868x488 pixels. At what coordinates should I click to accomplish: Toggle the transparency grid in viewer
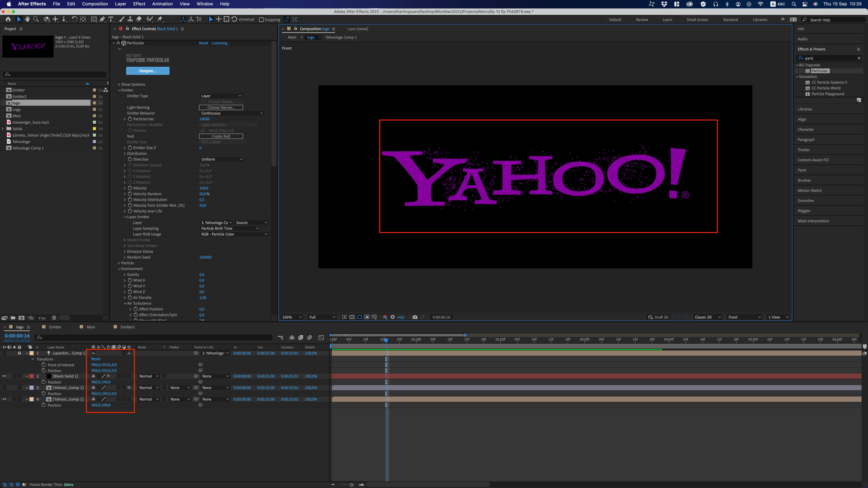pos(352,317)
